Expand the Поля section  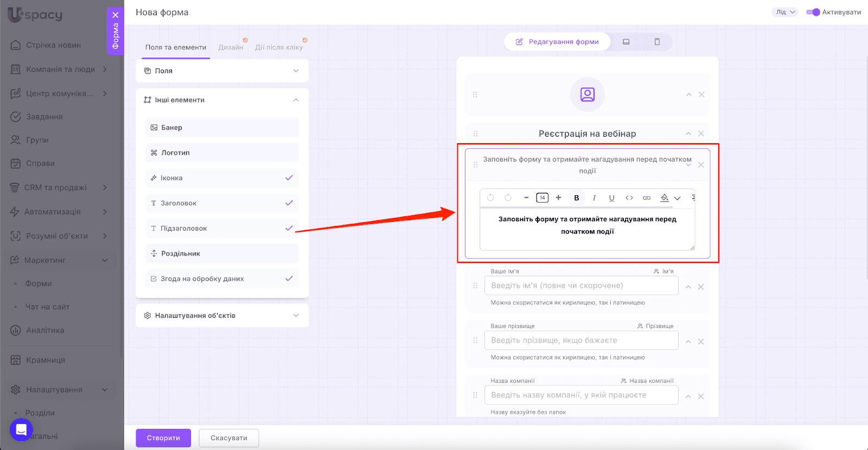222,70
